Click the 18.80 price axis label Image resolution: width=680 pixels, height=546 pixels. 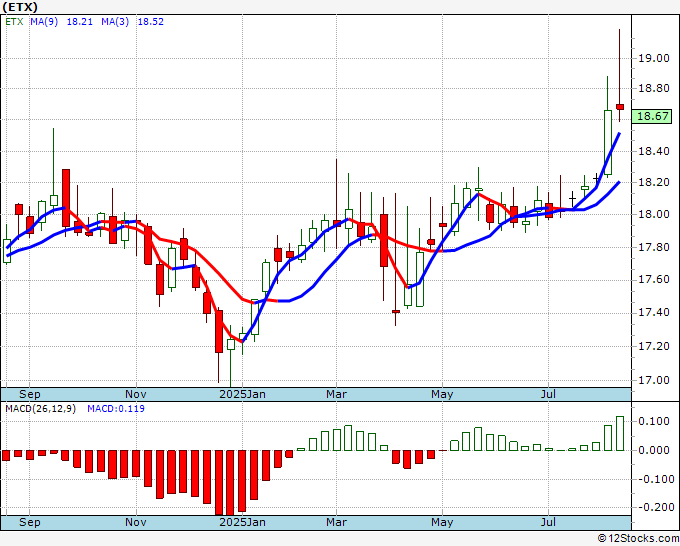click(x=654, y=88)
